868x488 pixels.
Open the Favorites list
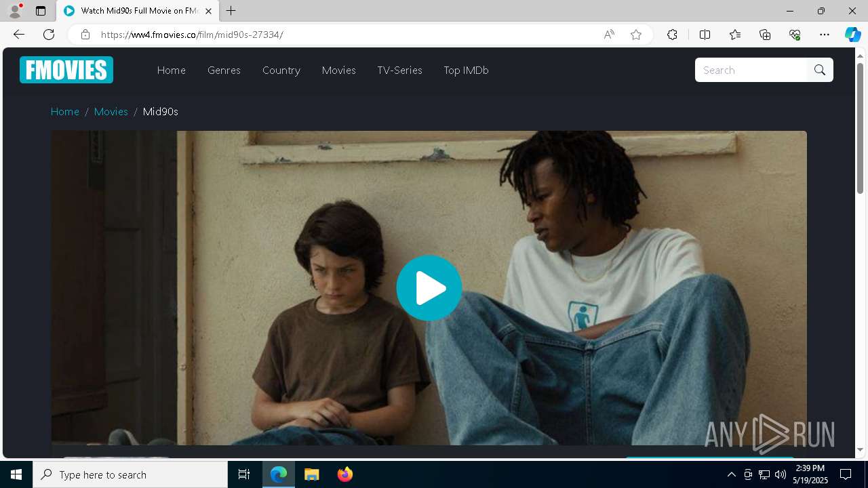[x=735, y=35]
